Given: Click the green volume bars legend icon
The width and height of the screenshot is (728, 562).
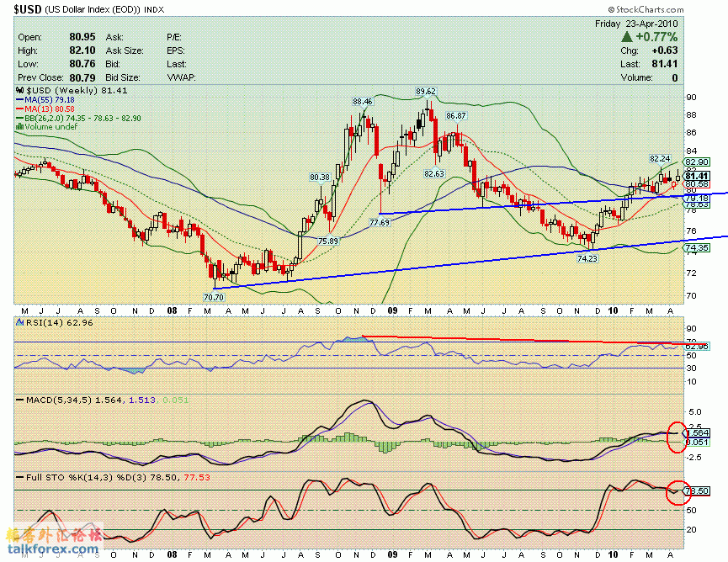Looking at the screenshot, I should (20, 127).
